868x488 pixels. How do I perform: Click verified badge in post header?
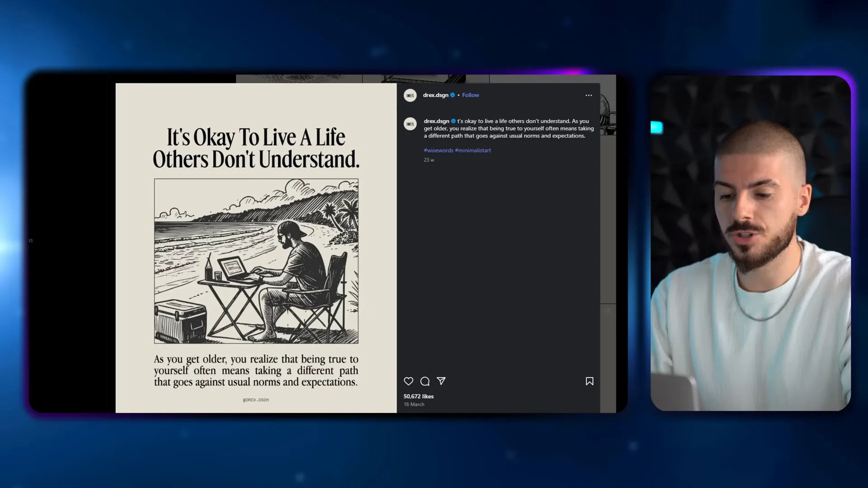[453, 95]
